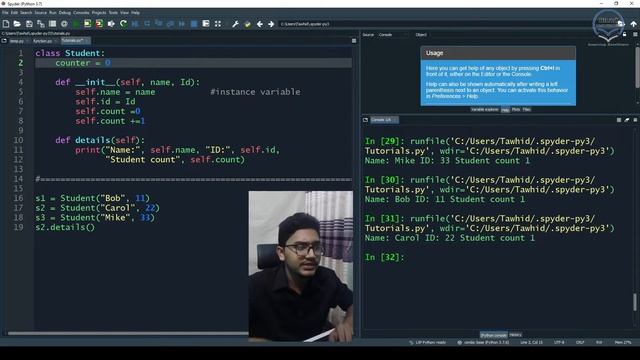Open Help pane options menu icon

point(635,35)
